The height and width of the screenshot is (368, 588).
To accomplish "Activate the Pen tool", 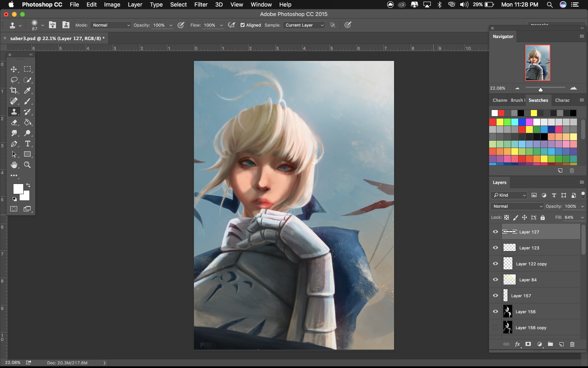I will click(14, 144).
